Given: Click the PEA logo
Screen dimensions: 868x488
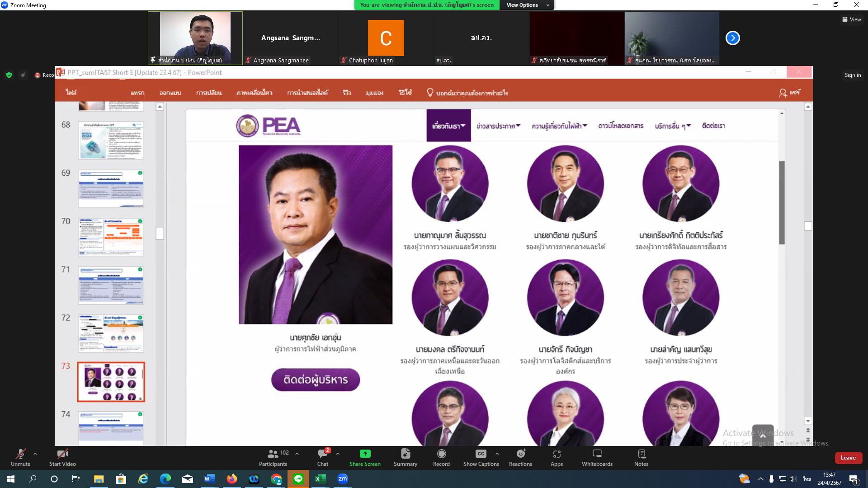Looking at the screenshot, I should pos(268,126).
